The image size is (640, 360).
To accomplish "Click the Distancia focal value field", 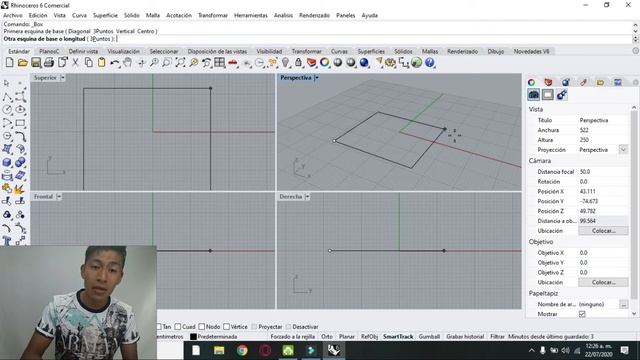I will [603, 171].
